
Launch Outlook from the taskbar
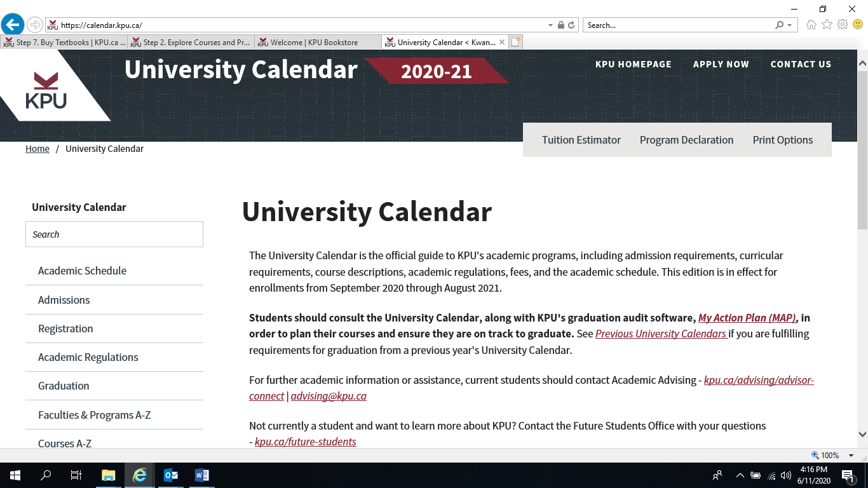click(171, 475)
